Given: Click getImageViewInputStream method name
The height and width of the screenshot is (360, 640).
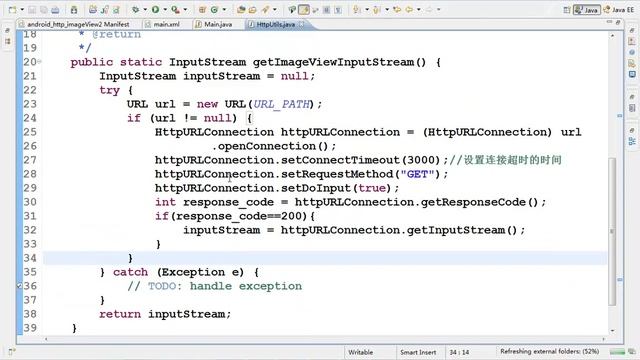Looking at the screenshot, I should click(340, 62).
